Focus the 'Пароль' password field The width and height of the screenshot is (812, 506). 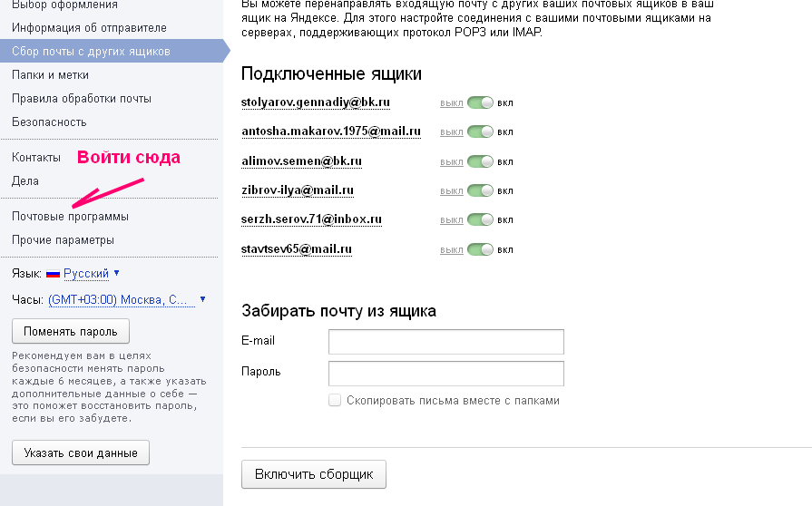point(445,373)
